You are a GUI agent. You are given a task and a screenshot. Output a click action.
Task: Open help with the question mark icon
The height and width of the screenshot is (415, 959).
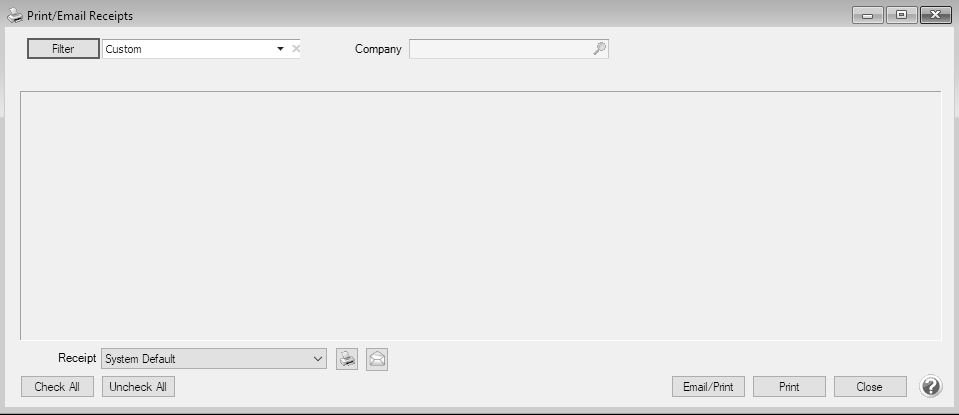pyautogui.click(x=930, y=386)
